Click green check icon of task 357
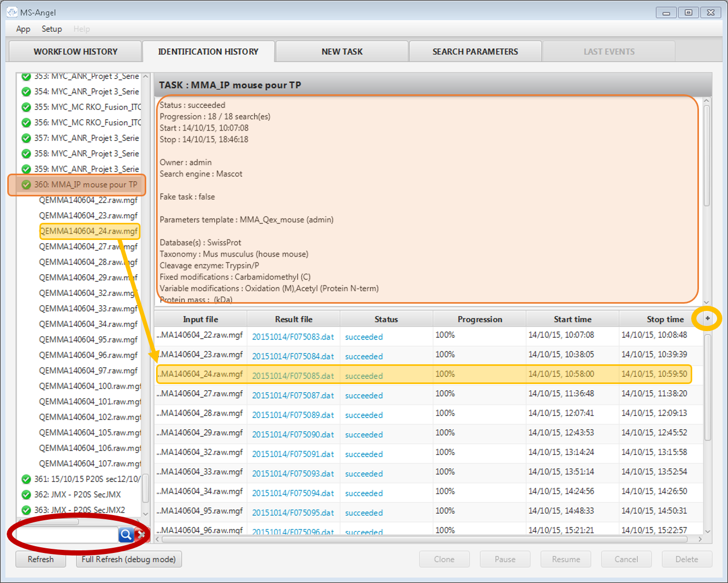 [26, 138]
